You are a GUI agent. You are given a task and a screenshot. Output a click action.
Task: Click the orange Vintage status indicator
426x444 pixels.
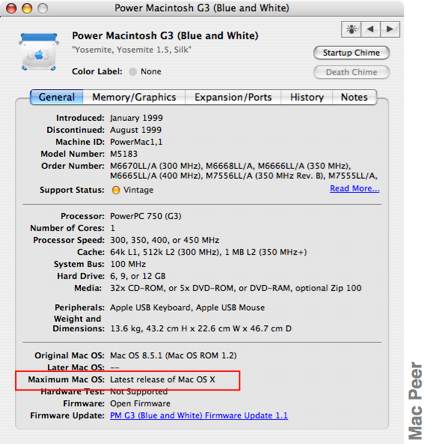(116, 190)
